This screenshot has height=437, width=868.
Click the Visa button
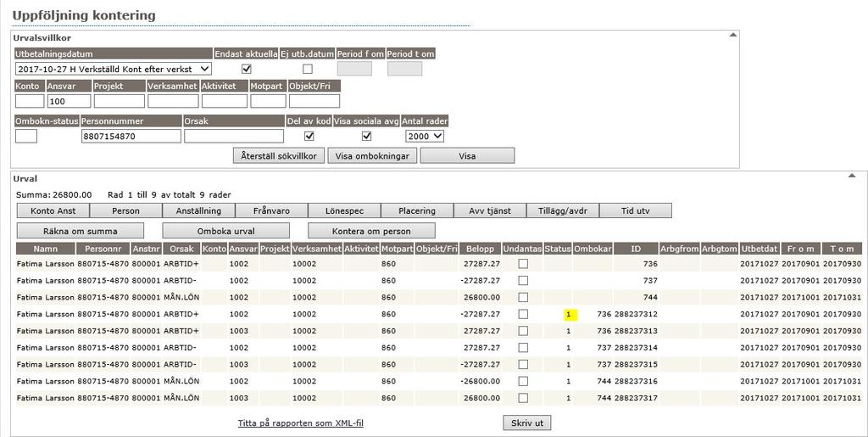click(x=467, y=155)
